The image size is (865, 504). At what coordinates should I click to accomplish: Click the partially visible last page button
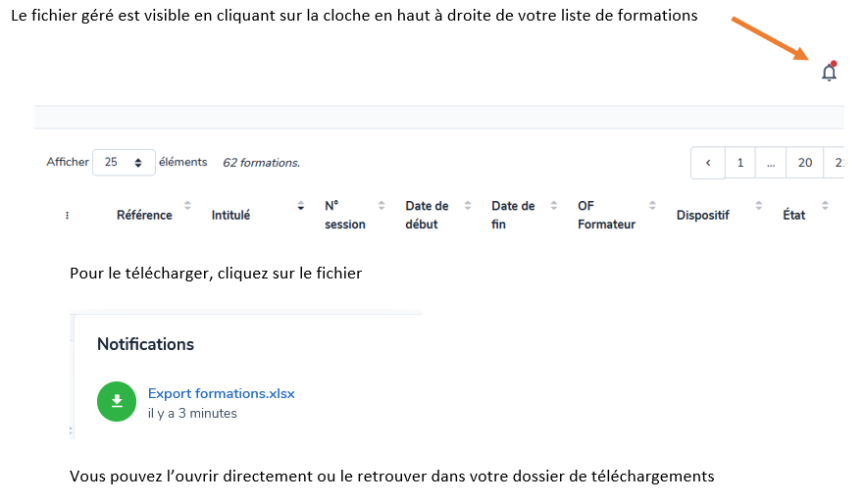[x=838, y=163]
